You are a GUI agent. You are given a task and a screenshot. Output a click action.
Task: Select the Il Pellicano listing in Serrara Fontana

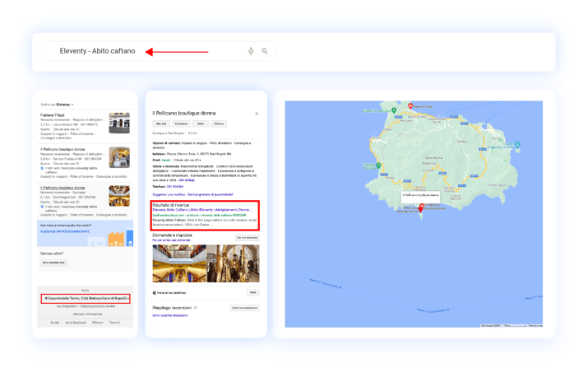click(x=63, y=150)
